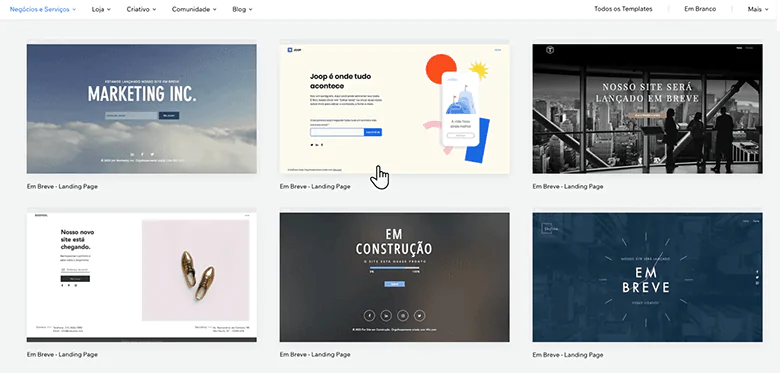This screenshot has width=780, height=373.
Task: Open the Mais dropdown menu
Action: point(758,9)
